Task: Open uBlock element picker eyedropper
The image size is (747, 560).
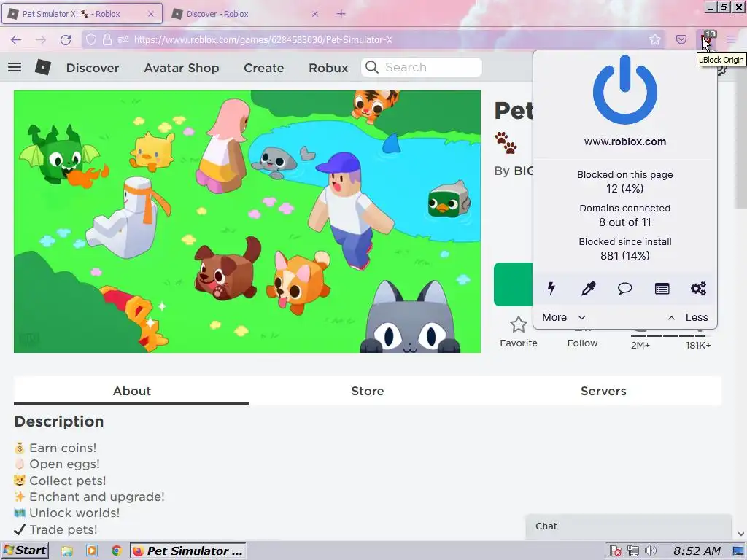Action: point(589,288)
